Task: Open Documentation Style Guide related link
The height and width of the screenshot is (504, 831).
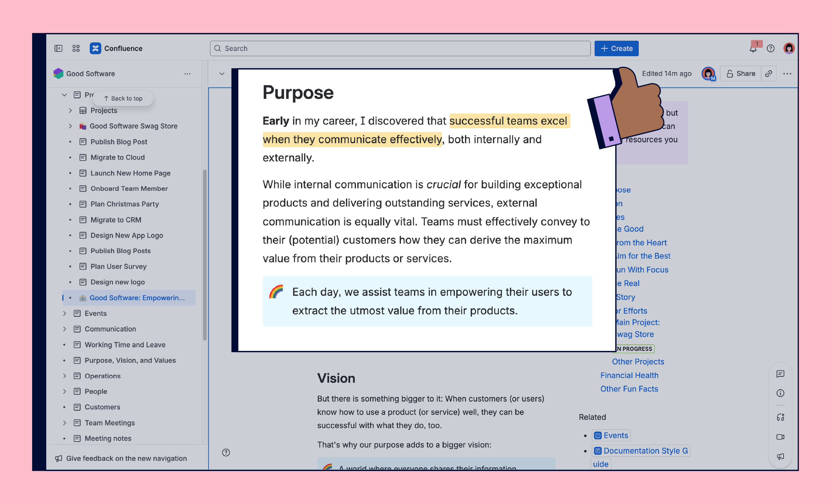Action: pyautogui.click(x=645, y=451)
